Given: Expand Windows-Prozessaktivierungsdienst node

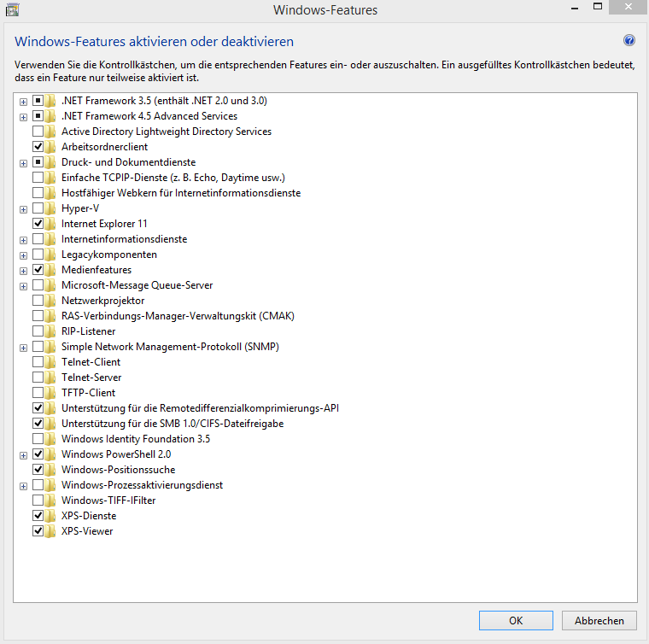Looking at the screenshot, I should [x=24, y=486].
